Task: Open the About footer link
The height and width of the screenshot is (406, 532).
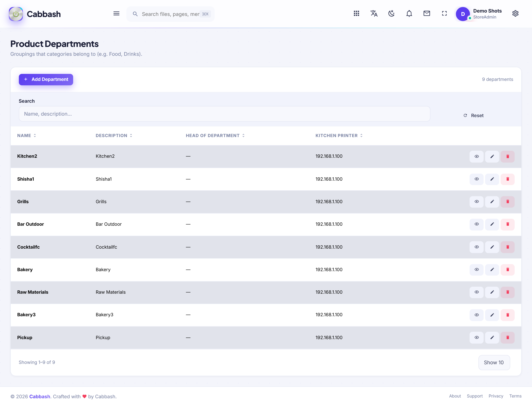Action: [x=455, y=396]
